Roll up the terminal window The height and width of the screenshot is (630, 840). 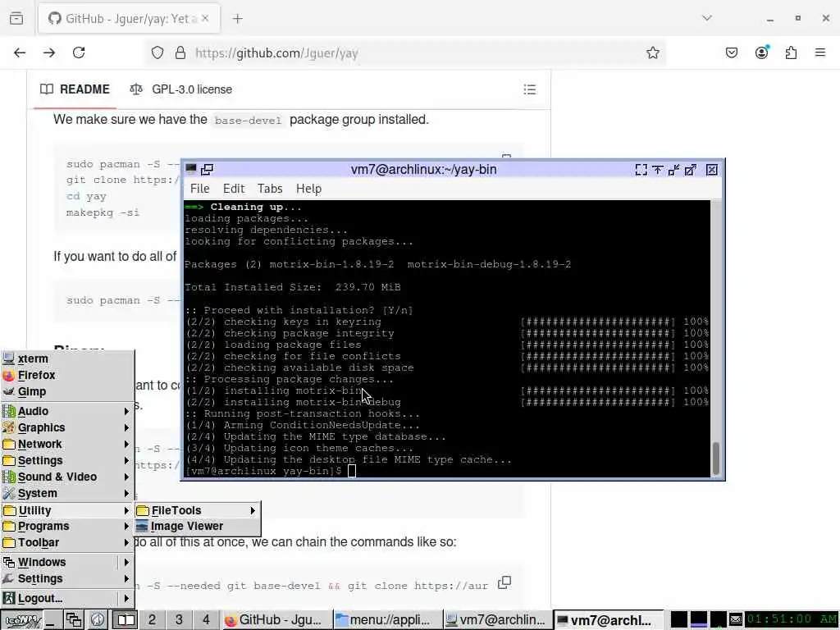pos(657,170)
